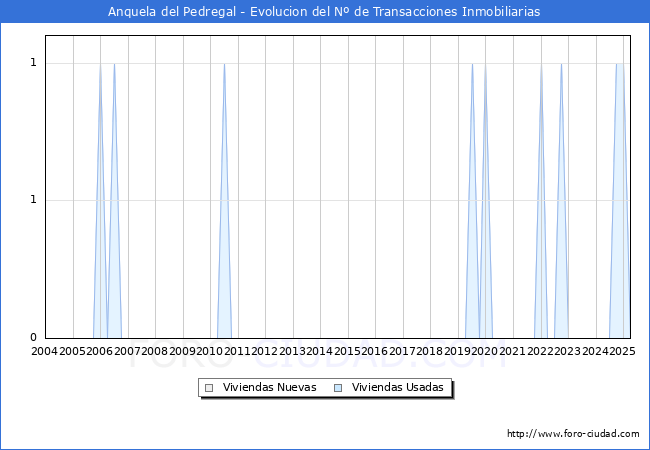
Task: Click the 2010 x-axis label
Action: tap(210, 351)
